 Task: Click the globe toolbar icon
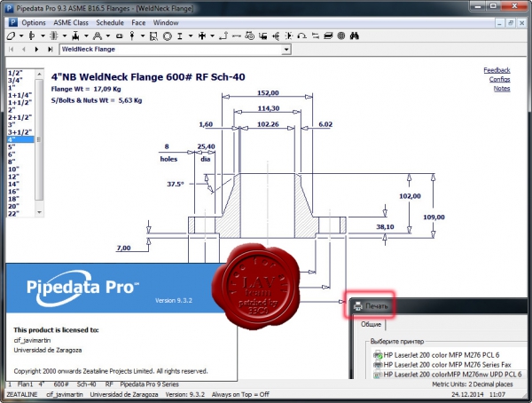coord(341,36)
